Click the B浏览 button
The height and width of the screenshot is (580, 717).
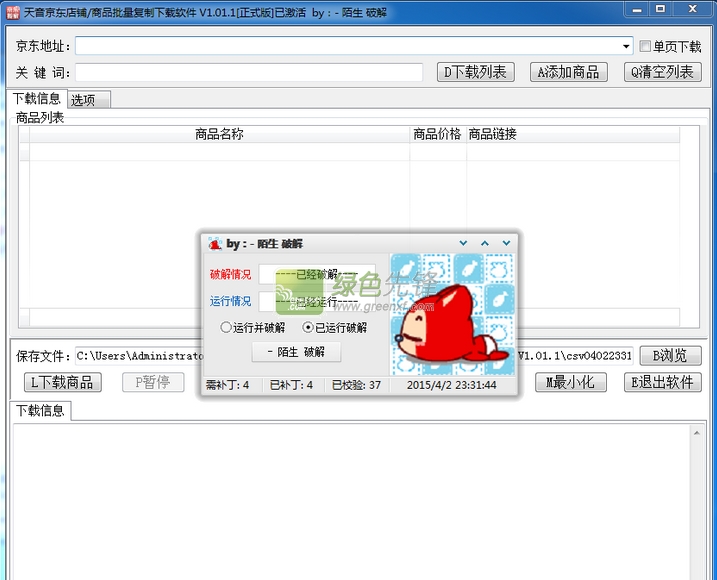670,355
